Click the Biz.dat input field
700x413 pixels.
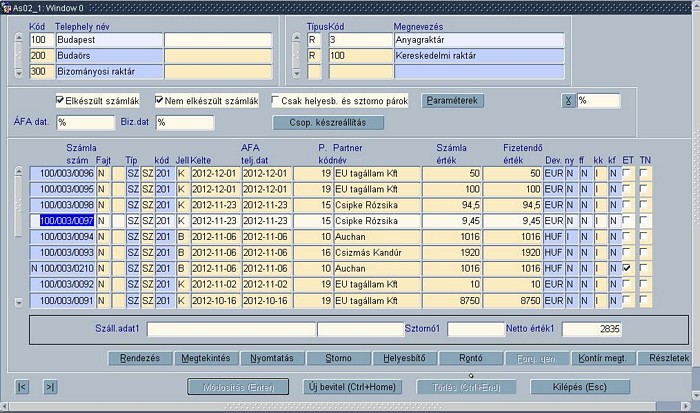185,122
